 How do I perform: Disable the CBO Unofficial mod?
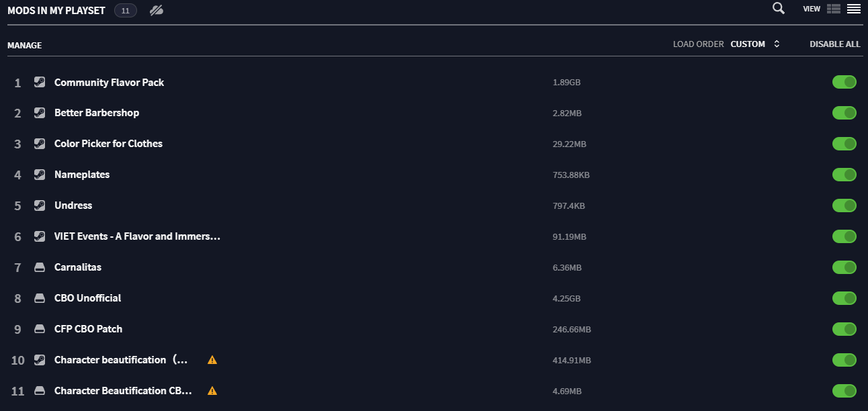[844, 298]
